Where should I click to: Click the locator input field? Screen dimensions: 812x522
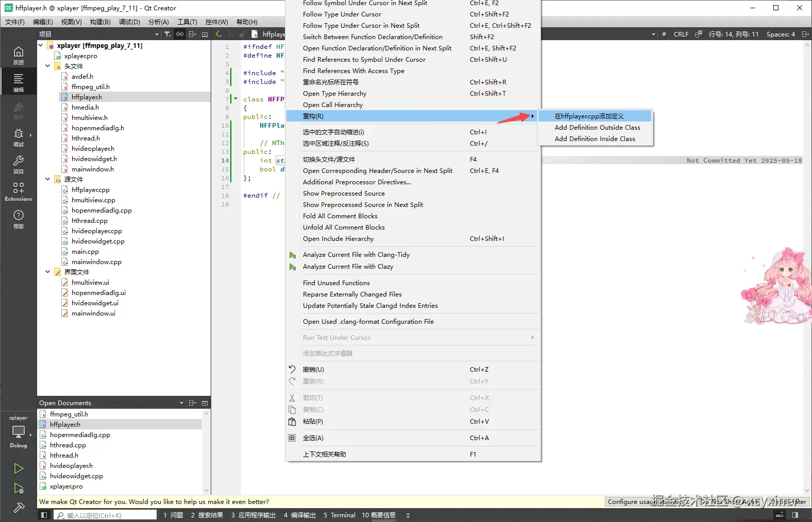pos(105,515)
